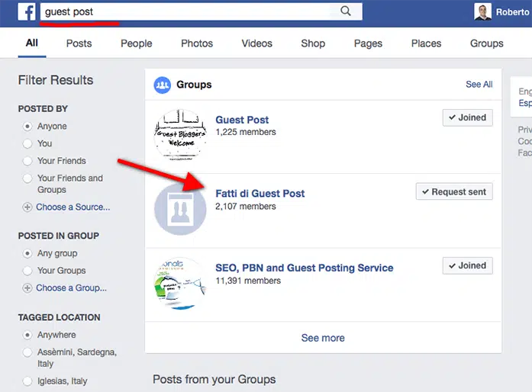Open See All groups link
532x392 pixels.
pos(479,85)
